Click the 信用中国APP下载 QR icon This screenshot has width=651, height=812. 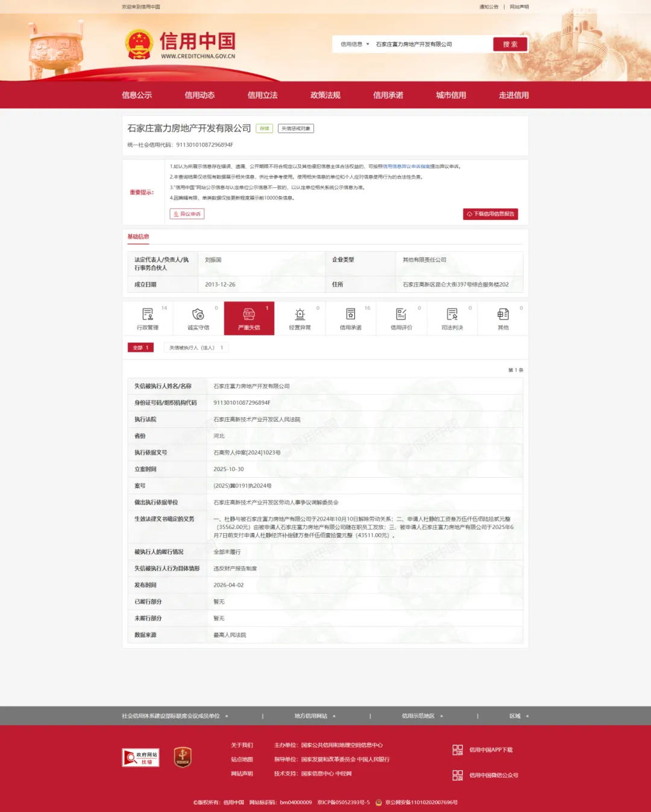click(458, 749)
